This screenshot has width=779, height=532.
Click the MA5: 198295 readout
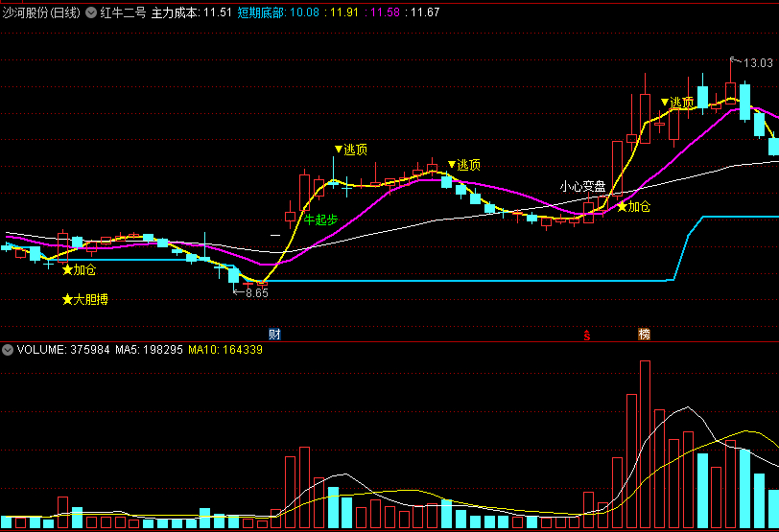[x=149, y=350]
